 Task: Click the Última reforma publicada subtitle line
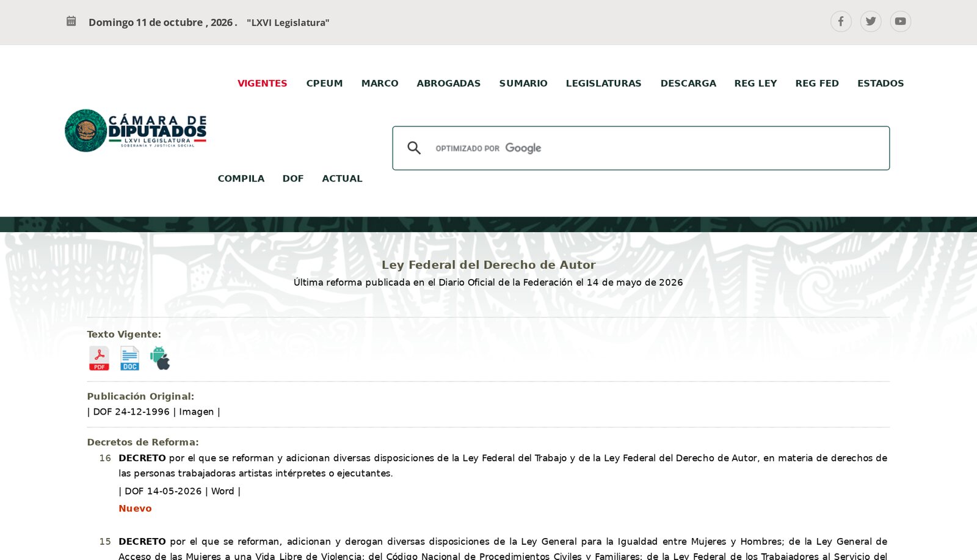pos(488,282)
